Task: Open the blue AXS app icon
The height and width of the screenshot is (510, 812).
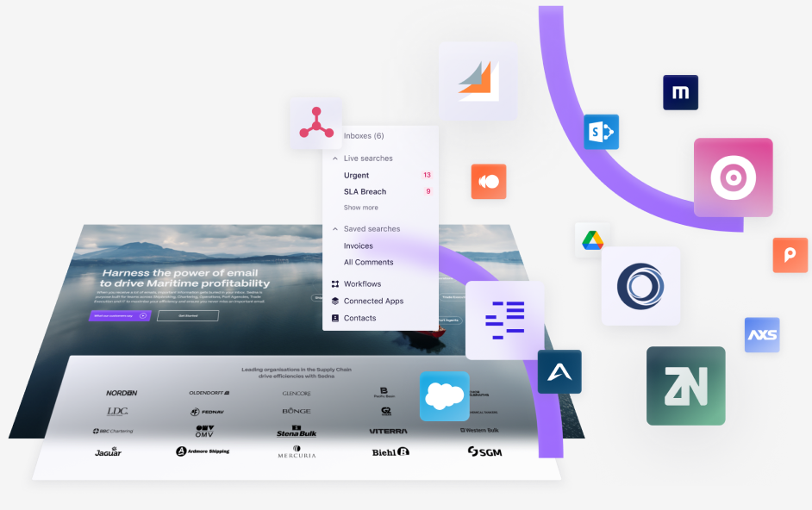Action: click(762, 335)
